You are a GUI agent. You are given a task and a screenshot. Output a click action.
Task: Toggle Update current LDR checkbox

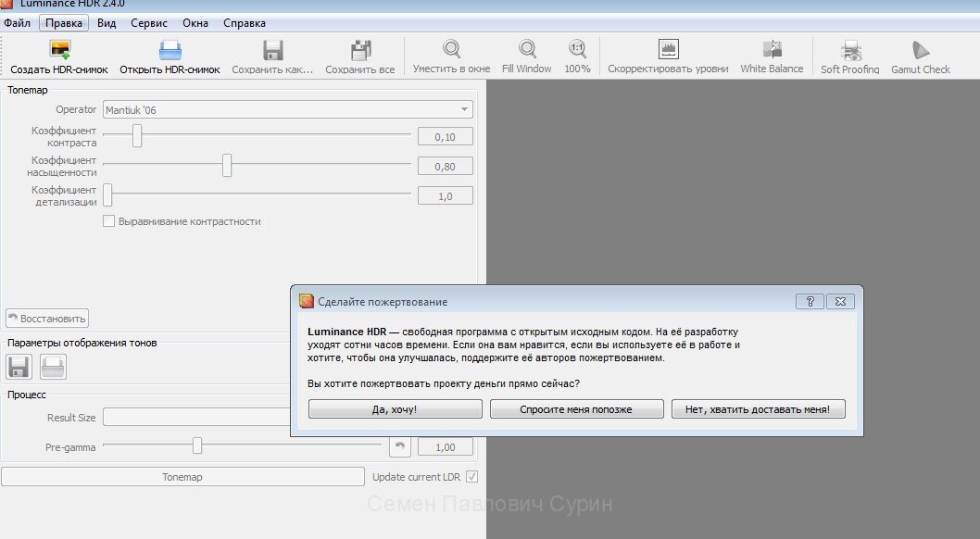tap(471, 477)
